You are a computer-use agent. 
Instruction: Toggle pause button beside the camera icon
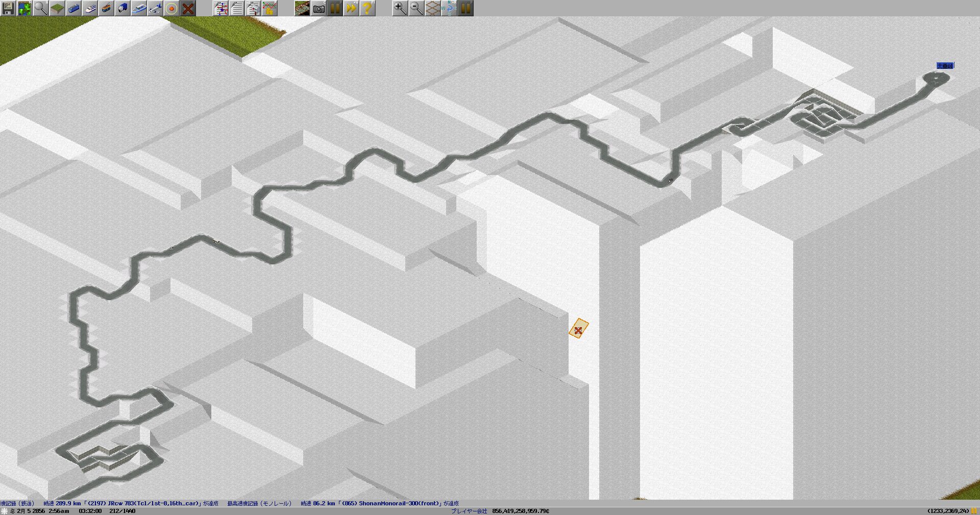pos(334,8)
